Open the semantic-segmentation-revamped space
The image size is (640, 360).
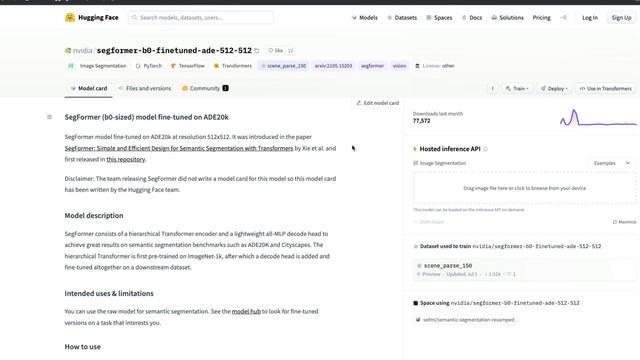click(x=465, y=320)
